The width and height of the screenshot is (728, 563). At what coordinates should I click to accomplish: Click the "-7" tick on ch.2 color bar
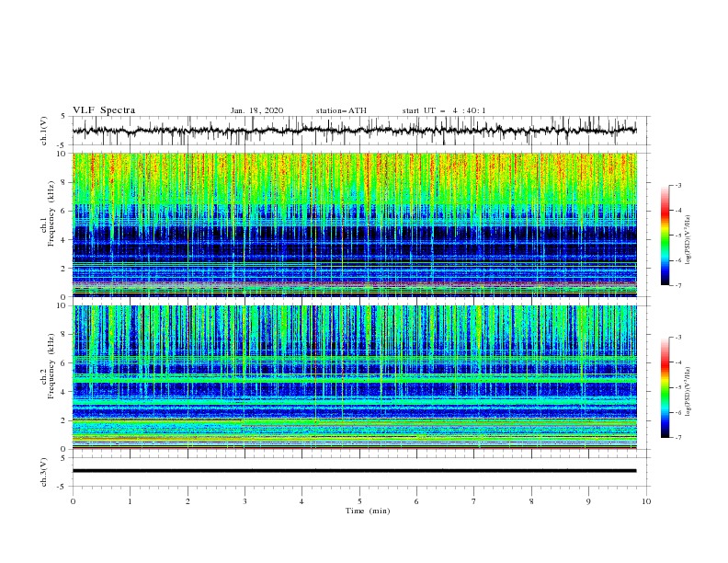coord(678,438)
